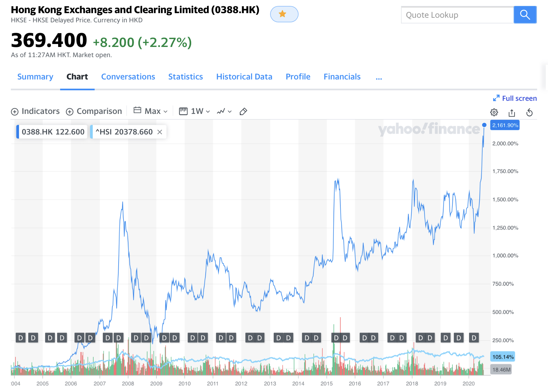548x392 pixels.
Task: Remove the ^HSI comparison with the X
Action: click(160, 132)
